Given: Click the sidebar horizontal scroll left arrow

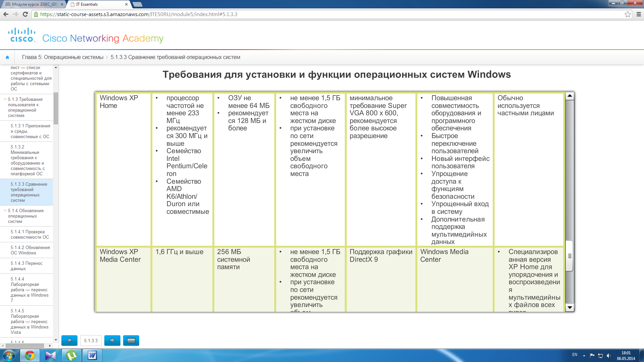Looking at the screenshot, I should pyautogui.click(x=3, y=346).
